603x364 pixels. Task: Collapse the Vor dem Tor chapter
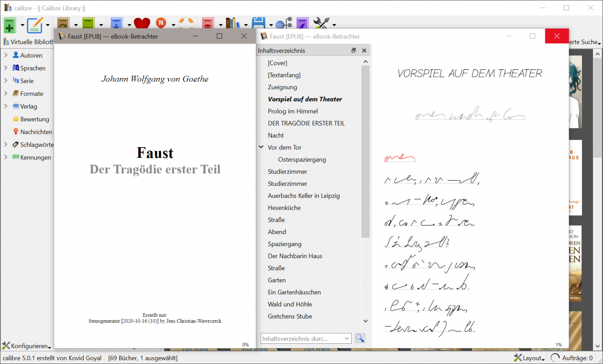pyautogui.click(x=261, y=147)
